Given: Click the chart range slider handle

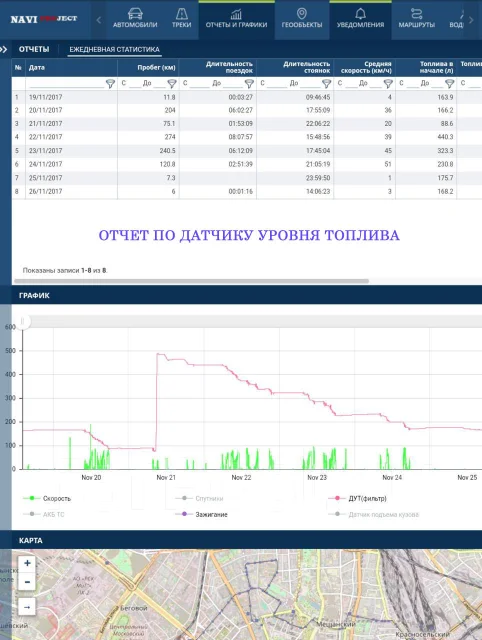Looking at the screenshot, I should tap(22, 322).
